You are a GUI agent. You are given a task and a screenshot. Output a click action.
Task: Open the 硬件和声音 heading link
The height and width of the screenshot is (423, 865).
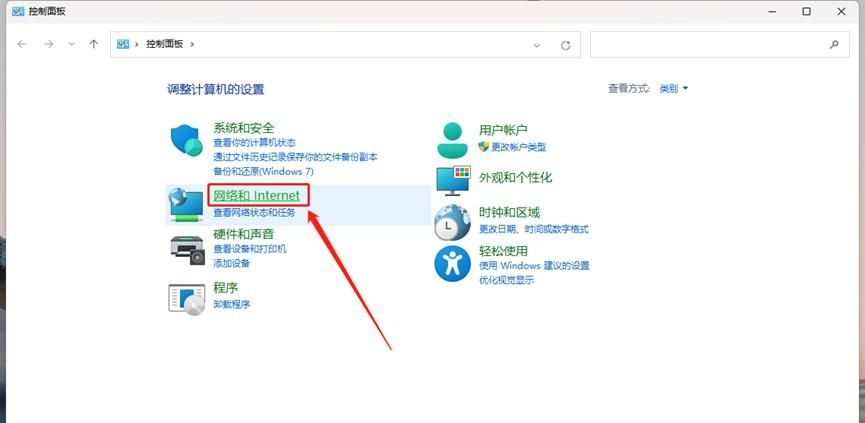[x=244, y=234]
